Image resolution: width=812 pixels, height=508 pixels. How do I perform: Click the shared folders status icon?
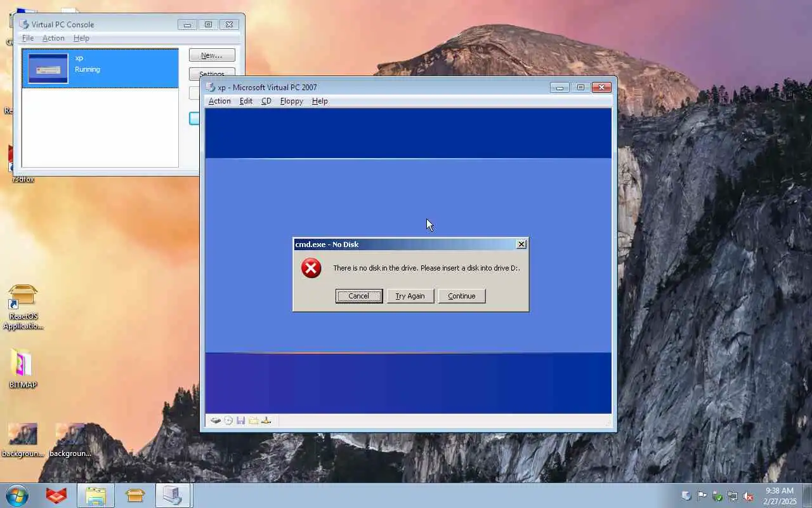pyautogui.click(x=254, y=420)
